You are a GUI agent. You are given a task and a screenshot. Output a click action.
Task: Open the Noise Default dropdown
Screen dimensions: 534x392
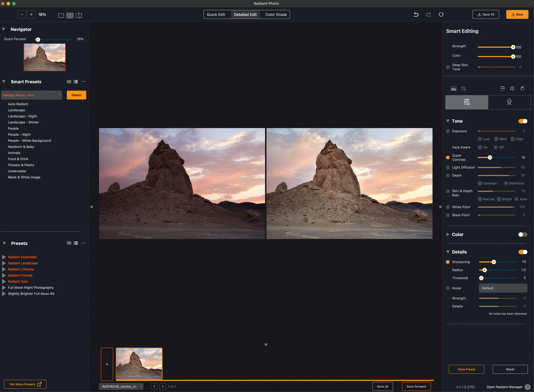503,288
